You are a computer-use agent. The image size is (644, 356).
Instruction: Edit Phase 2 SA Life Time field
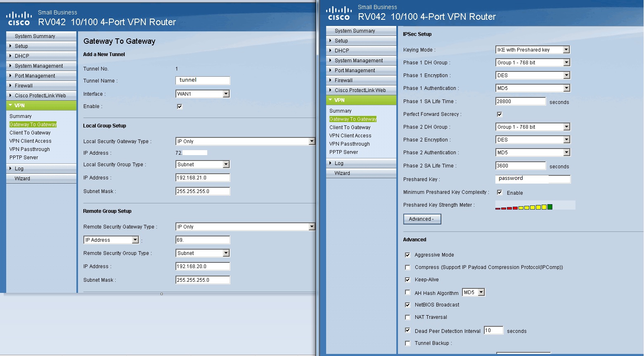point(521,166)
